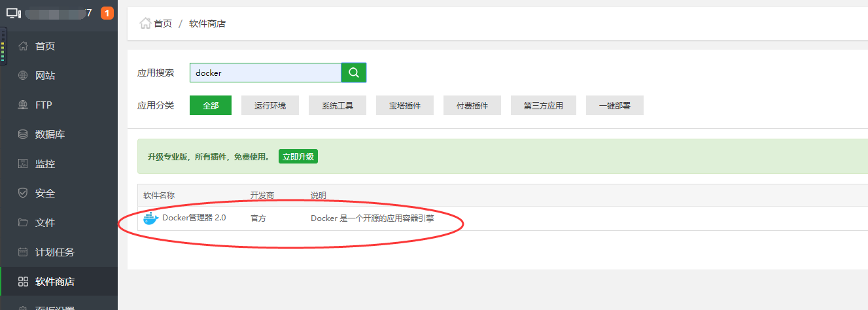
Task: Click the Docker whale icon in results
Action: click(x=151, y=218)
